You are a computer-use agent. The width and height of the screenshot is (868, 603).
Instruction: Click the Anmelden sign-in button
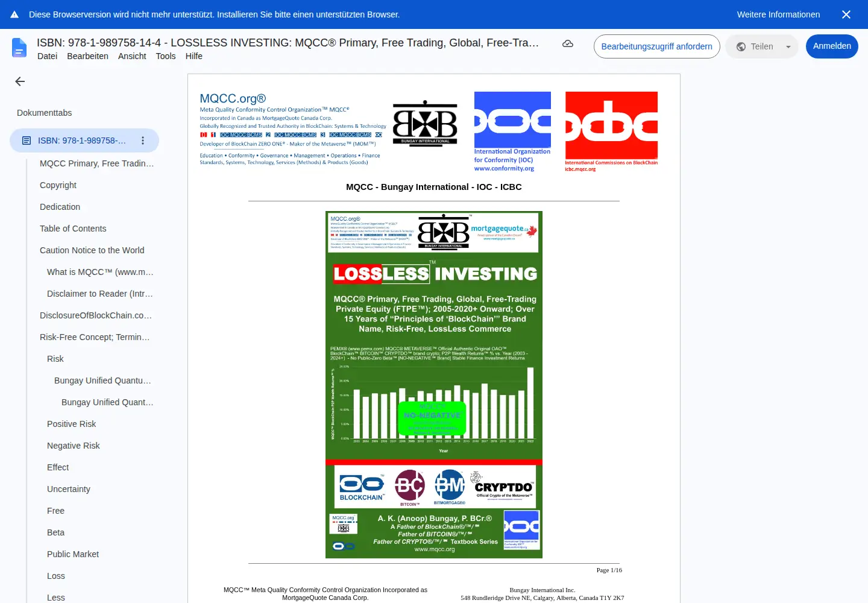832,46
